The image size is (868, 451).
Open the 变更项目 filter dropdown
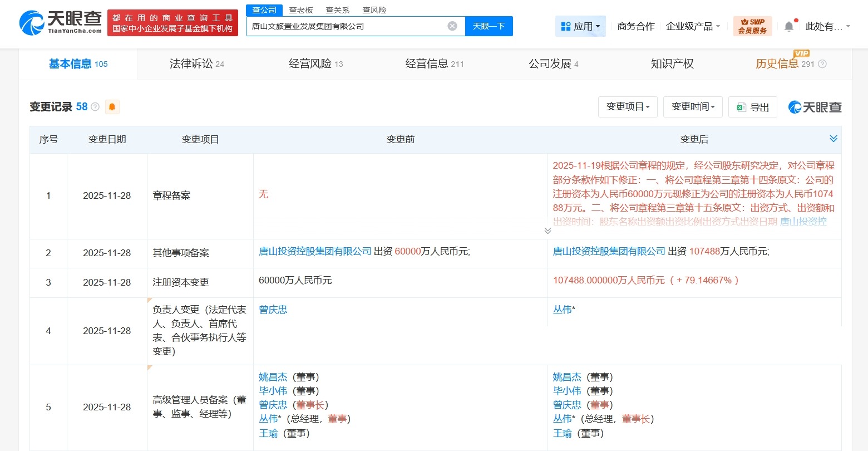tap(628, 106)
